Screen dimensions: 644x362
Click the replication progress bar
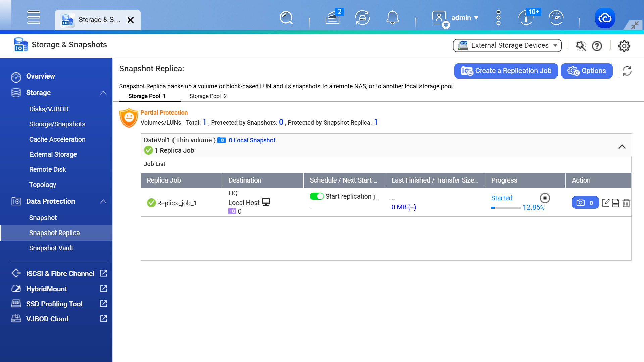click(505, 208)
